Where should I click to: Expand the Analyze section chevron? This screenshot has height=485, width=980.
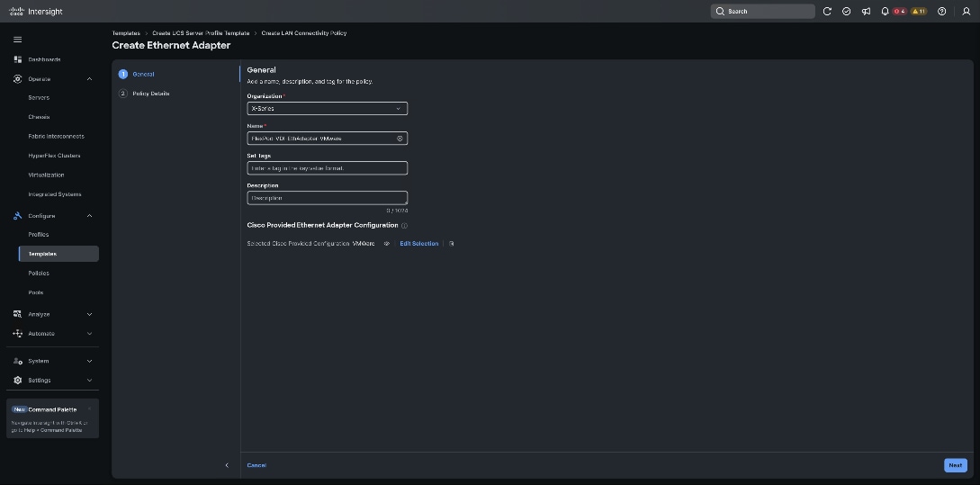tap(89, 314)
